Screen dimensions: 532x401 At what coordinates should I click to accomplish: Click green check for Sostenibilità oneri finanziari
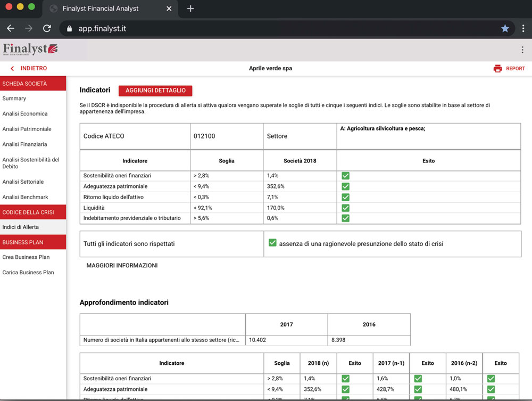click(345, 176)
